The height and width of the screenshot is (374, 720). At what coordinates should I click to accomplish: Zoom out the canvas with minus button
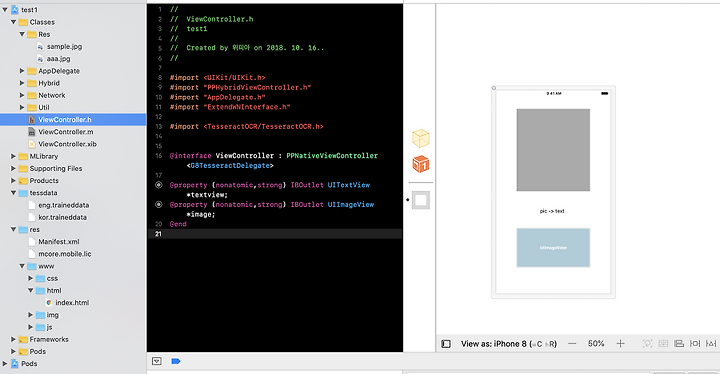(572, 344)
